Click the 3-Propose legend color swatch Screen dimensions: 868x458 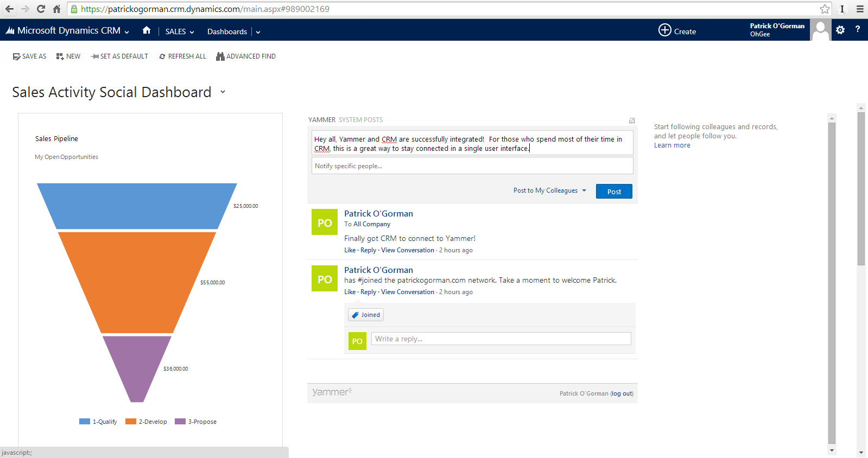click(x=180, y=422)
